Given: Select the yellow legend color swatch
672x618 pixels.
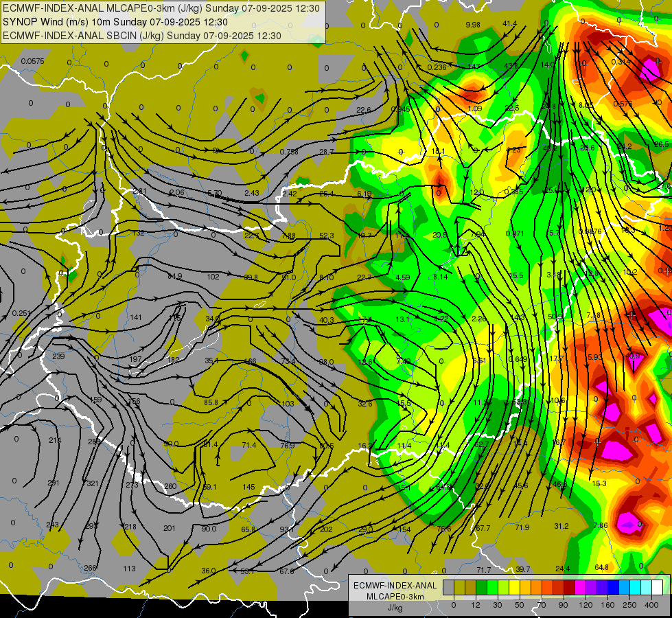Looking at the screenshot, I should (x=515, y=588).
